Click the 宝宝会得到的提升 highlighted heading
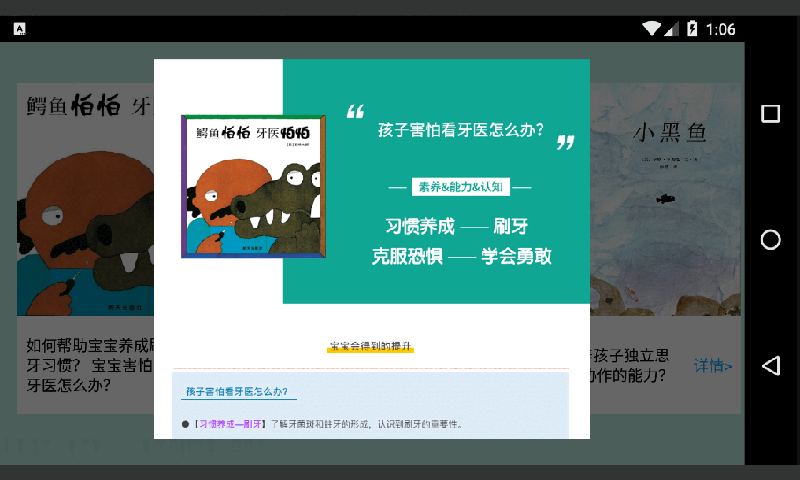Viewport: 800px width, 480px height. 371,347
